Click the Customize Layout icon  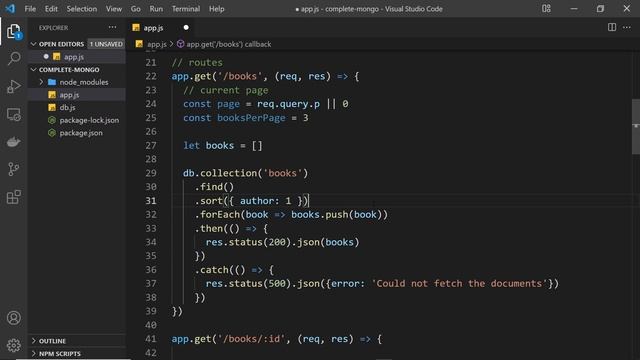click(546, 9)
